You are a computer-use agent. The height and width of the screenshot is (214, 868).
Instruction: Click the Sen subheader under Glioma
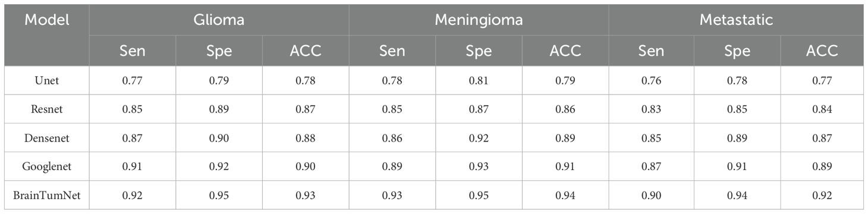pyautogui.click(x=132, y=51)
